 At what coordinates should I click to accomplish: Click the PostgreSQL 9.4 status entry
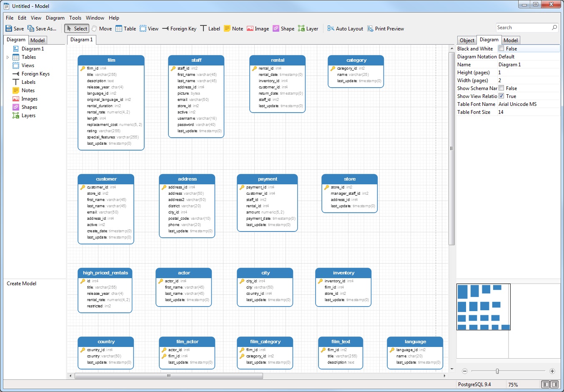click(x=474, y=384)
